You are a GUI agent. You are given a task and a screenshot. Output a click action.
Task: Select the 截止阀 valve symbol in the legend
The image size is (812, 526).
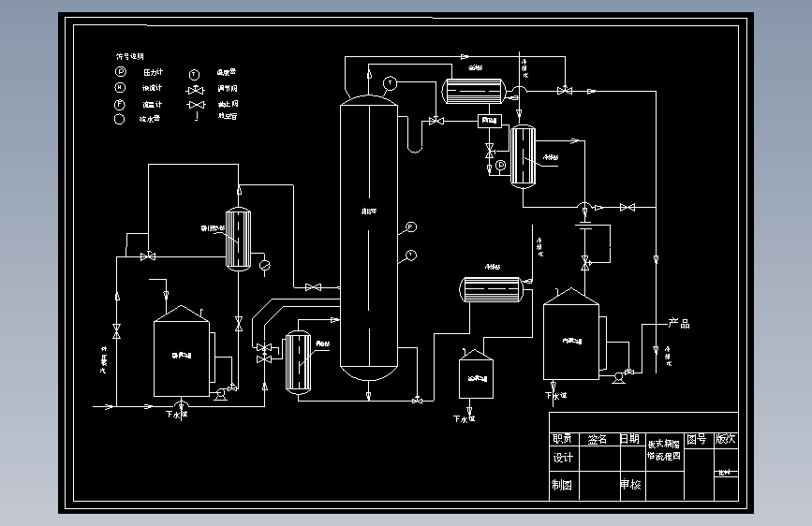(197, 105)
